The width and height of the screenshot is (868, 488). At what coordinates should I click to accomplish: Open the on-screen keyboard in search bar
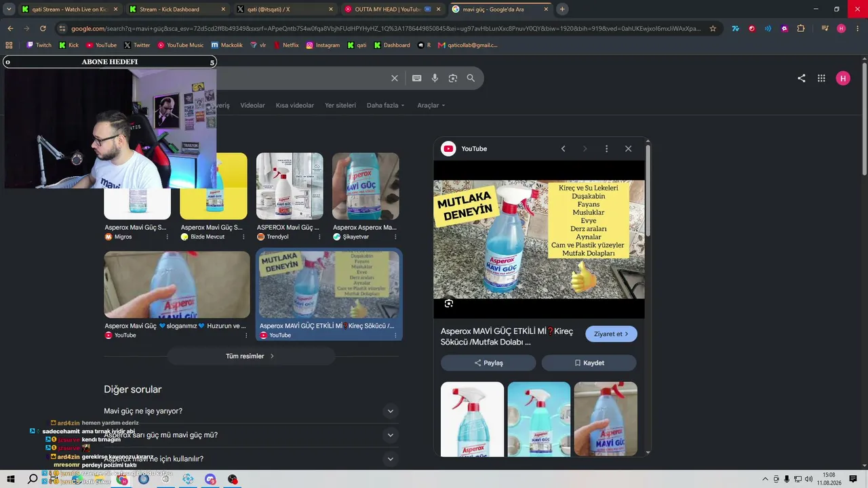point(417,78)
